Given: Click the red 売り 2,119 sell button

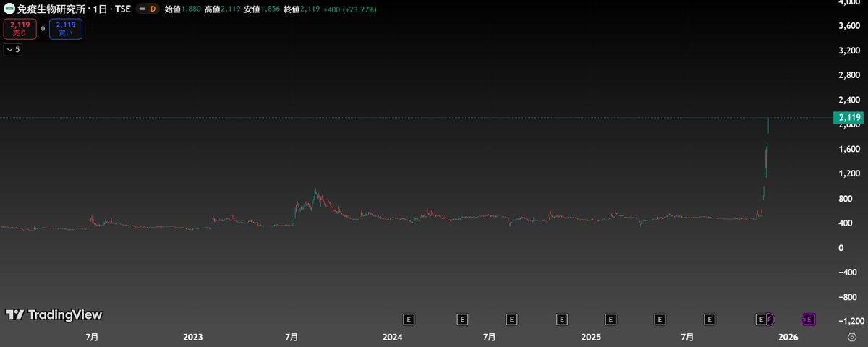Looking at the screenshot, I should pos(20,29).
